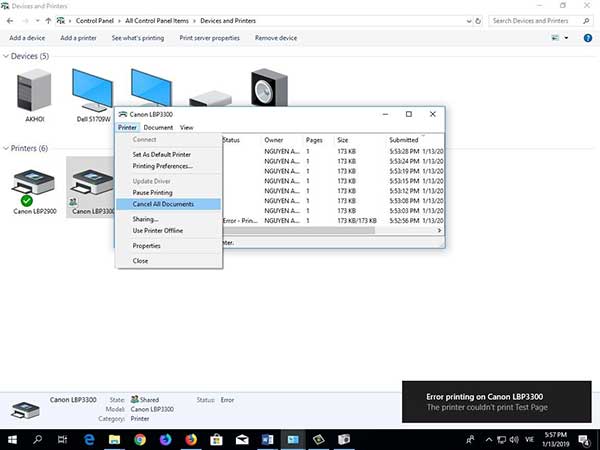Open File Explorer from taskbar

114,440
